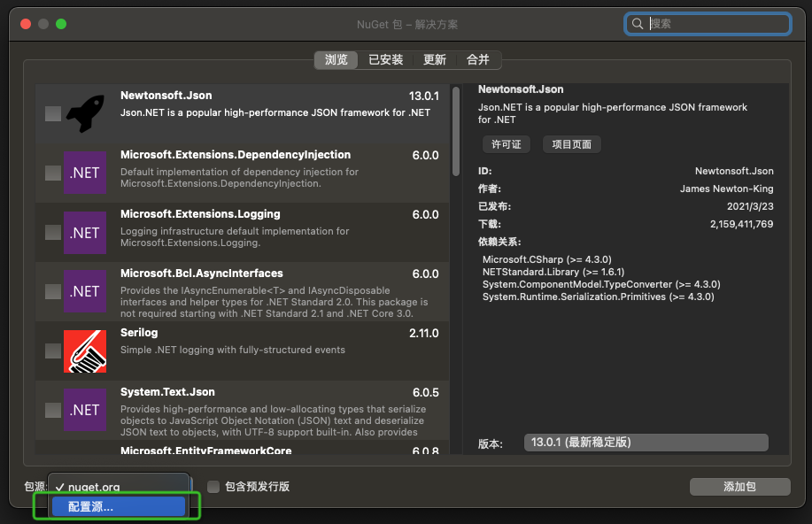Screen dimensions: 812x524
Task: Click the Serilog description text
Action: [x=233, y=350]
